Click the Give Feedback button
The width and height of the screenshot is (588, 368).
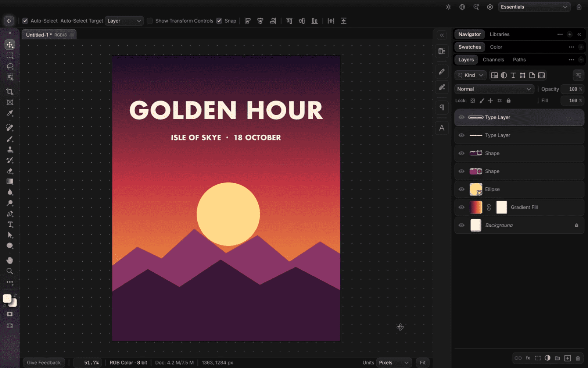(x=44, y=362)
